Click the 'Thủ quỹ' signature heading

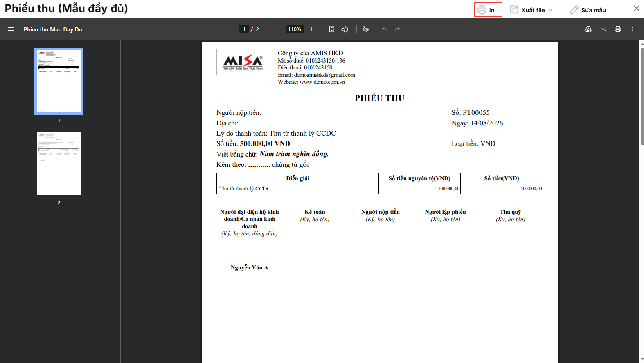[510, 212]
